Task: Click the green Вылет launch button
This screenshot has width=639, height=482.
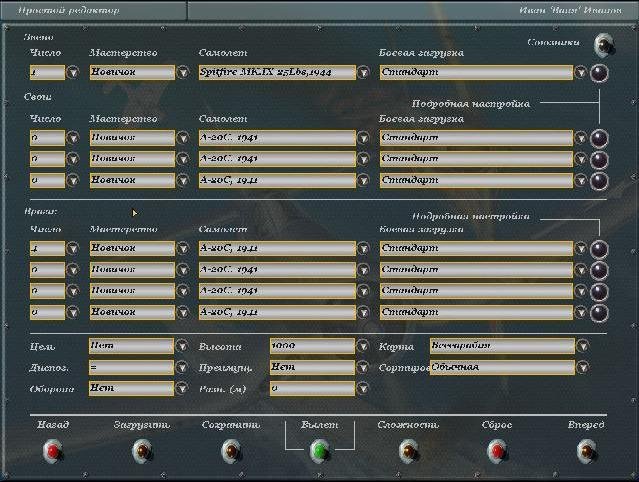Action: coord(320,451)
